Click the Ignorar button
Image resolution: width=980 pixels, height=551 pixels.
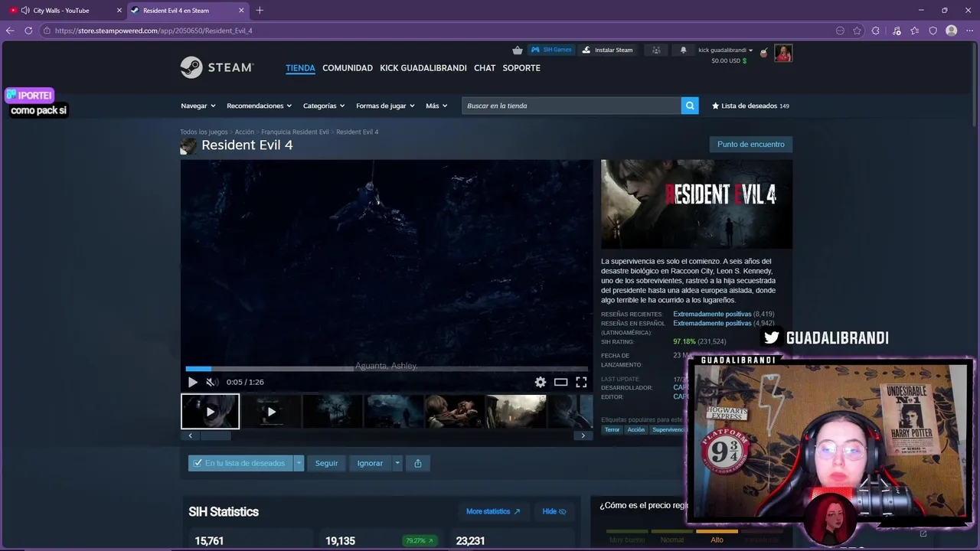(x=370, y=463)
